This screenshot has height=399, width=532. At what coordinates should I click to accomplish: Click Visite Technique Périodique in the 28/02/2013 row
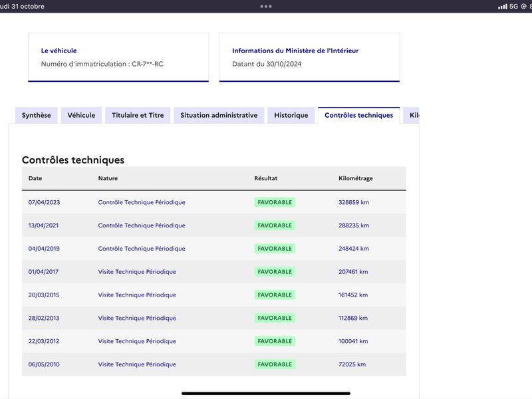137,318
